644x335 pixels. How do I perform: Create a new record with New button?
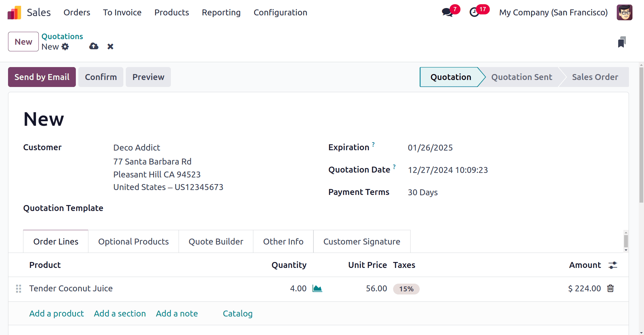tap(23, 42)
